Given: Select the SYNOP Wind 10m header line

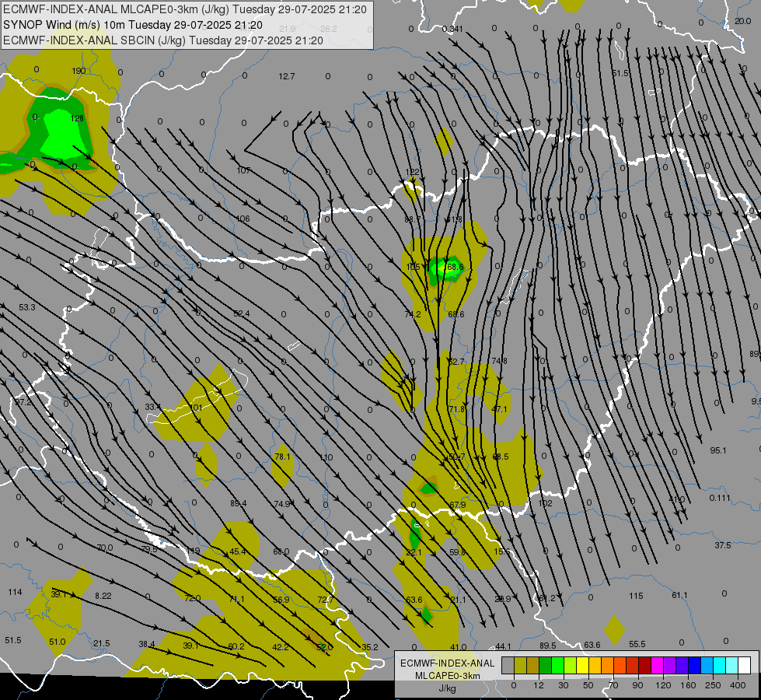Looking at the screenshot, I should (x=133, y=25).
